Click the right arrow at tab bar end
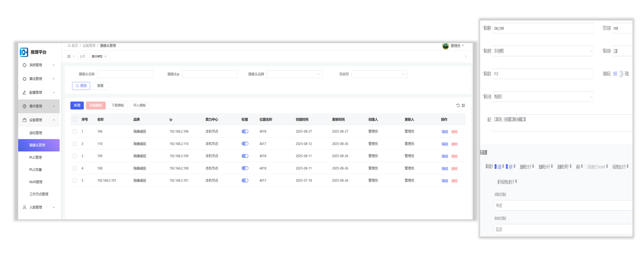This screenshot has width=644, height=258. coord(466,57)
